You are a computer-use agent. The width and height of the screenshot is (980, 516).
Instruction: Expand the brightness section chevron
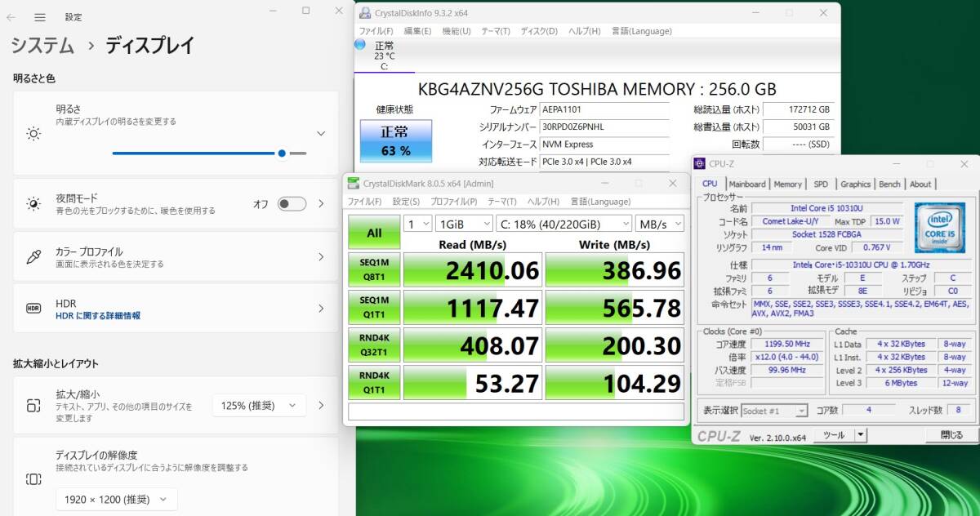(x=321, y=133)
